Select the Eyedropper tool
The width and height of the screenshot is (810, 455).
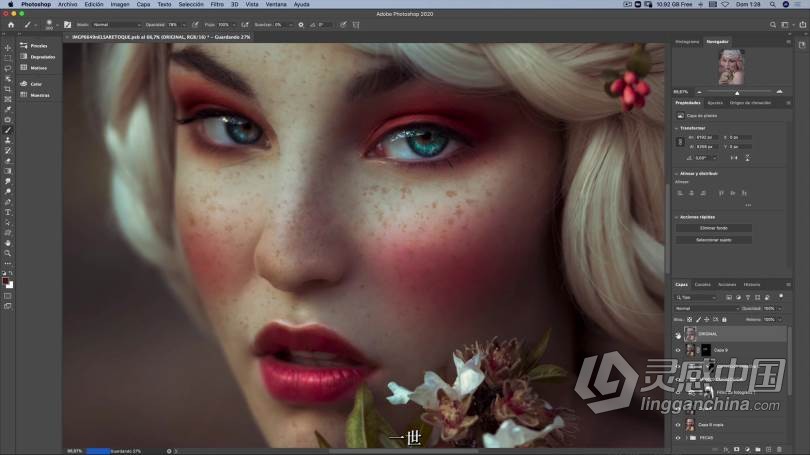coord(8,109)
